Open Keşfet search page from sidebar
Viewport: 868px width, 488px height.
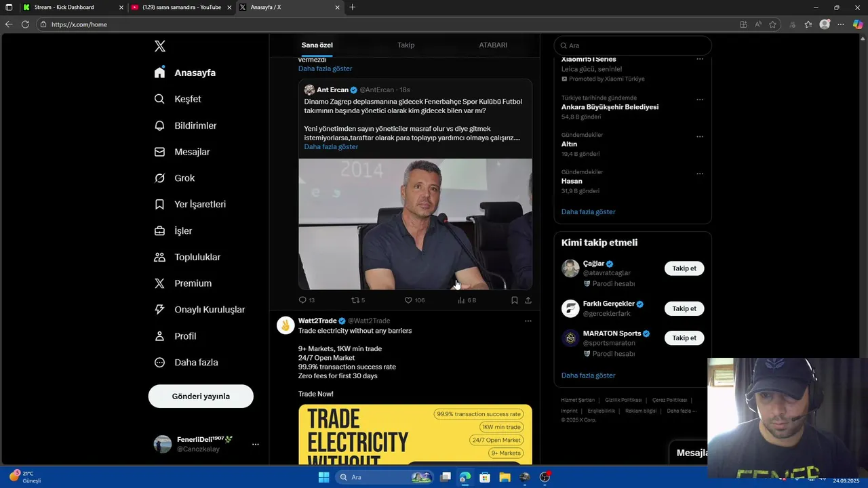click(178, 99)
